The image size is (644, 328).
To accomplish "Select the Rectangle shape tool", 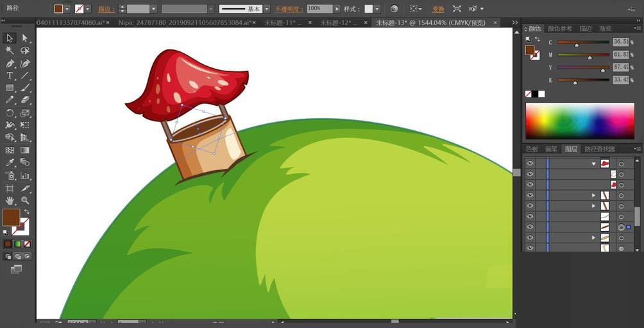I will (10, 88).
